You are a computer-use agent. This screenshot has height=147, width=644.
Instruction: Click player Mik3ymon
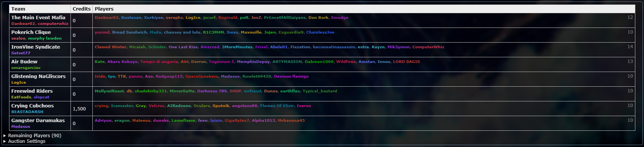pos(399,47)
